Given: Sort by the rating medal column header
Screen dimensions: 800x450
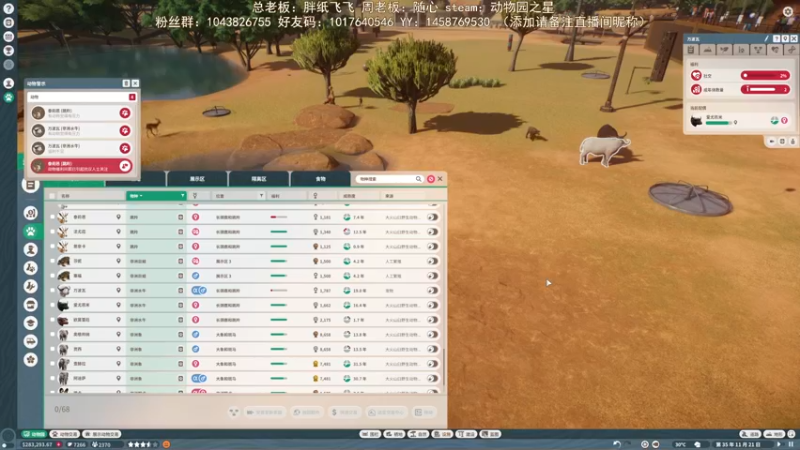Looking at the screenshot, I should pyautogui.click(x=315, y=196).
